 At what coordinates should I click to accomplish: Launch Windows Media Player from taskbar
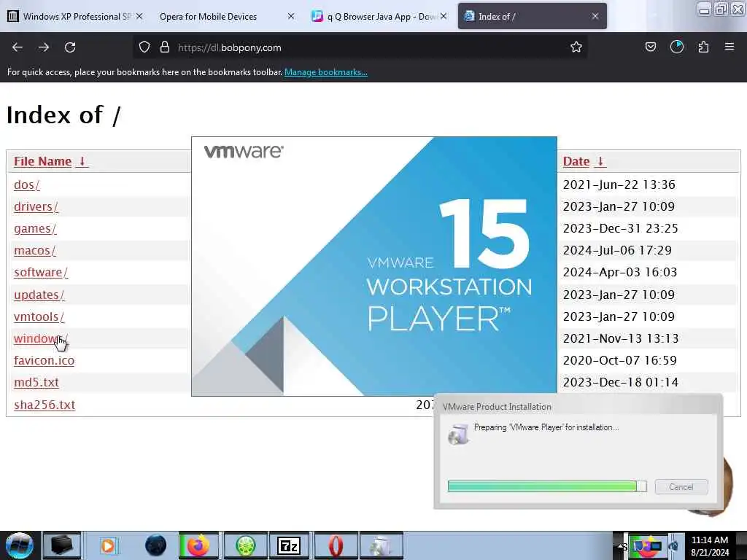point(108,545)
